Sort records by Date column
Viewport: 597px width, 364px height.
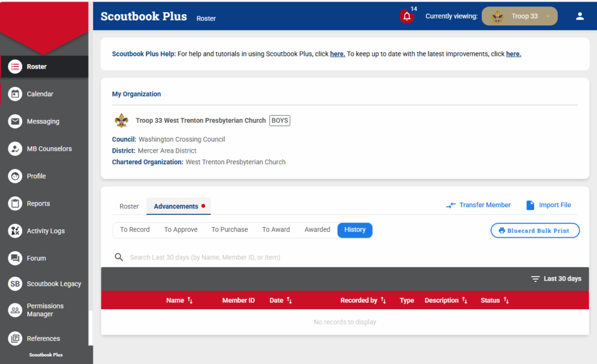click(x=280, y=301)
